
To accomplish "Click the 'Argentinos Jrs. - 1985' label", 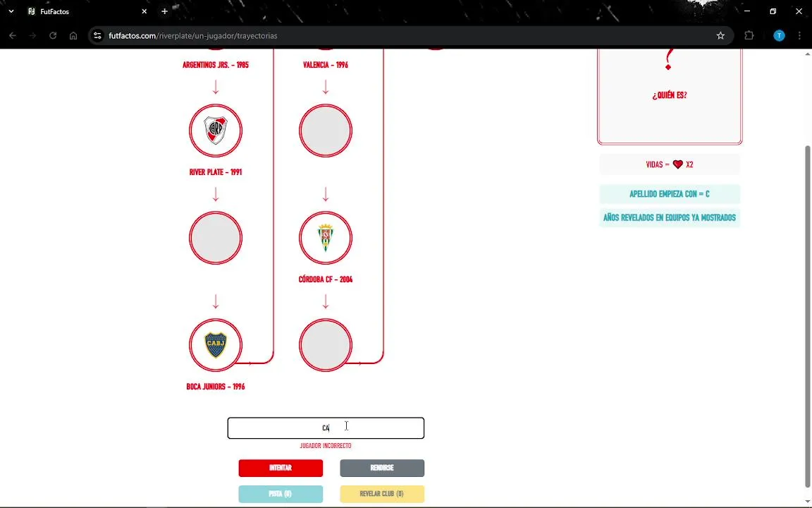I will tap(216, 65).
